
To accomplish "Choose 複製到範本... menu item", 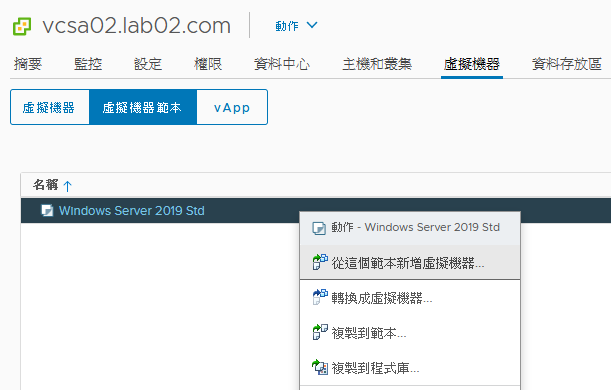I will pos(410,332).
